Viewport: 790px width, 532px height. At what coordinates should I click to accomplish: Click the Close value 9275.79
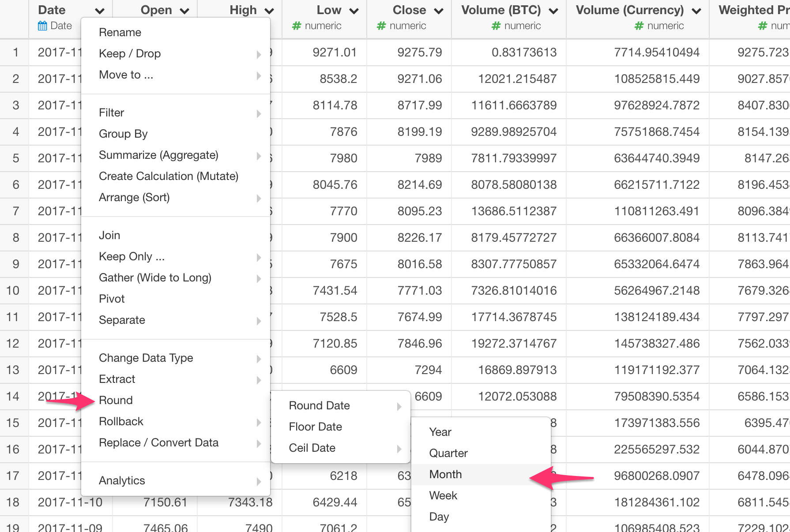pos(419,52)
